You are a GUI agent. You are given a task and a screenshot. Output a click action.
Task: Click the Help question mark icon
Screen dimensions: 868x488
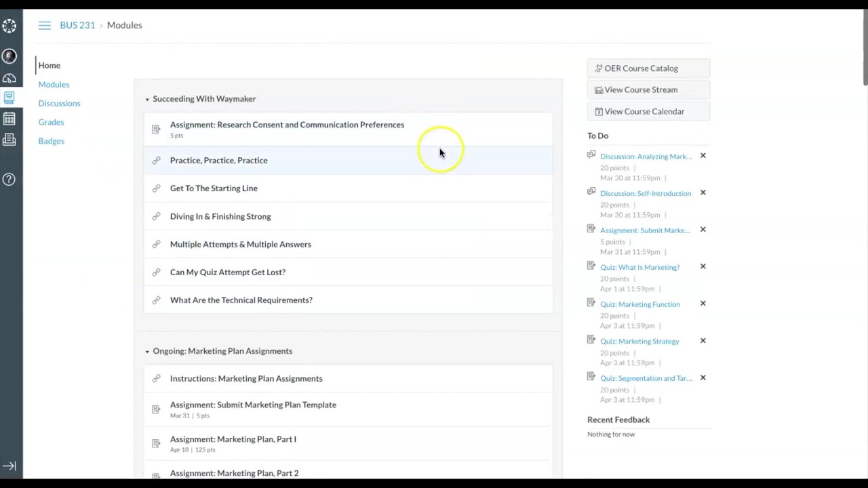(x=9, y=180)
